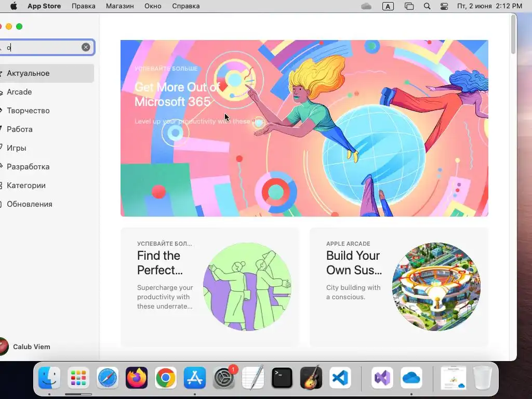Select Актуальное in the sidebar
This screenshot has height=399, width=532.
click(x=47, y=73)
